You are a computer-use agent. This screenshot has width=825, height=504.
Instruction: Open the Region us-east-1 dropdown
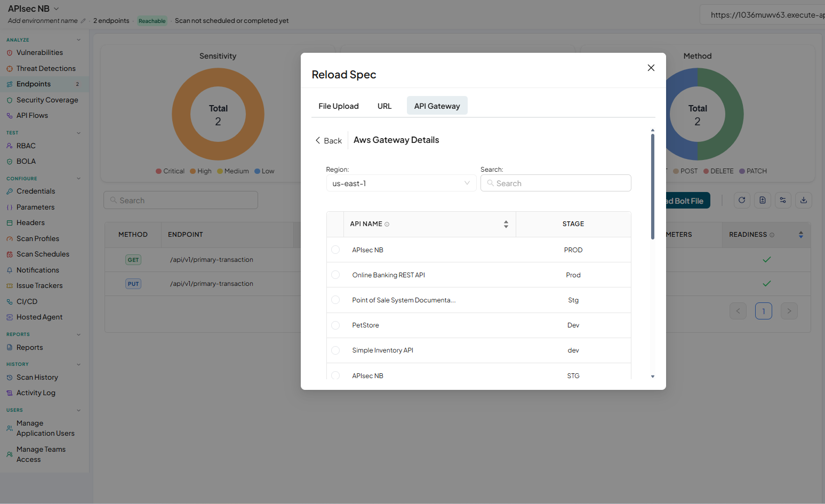(x=401, y=183)
